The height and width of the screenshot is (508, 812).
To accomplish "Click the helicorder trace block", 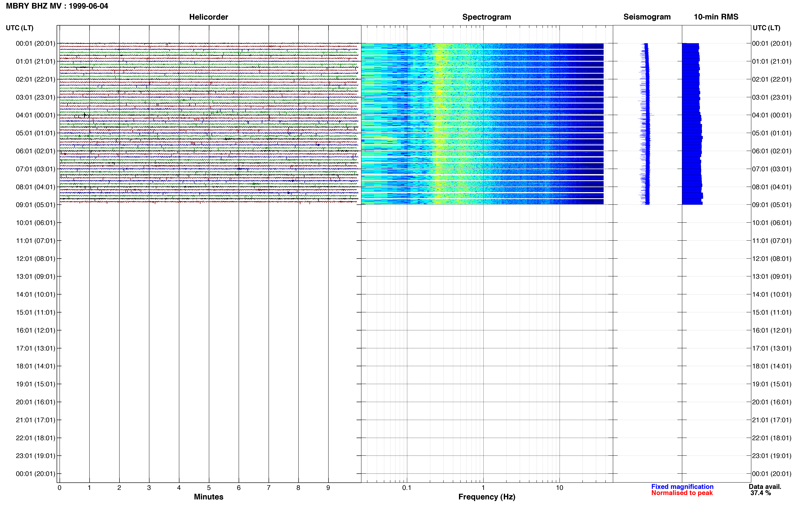I will 209,123.
